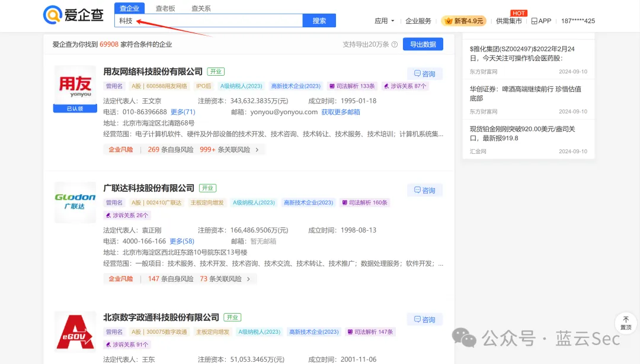The height and width of the screenshot is (364, 640).
Task: Click the A股 | 002410广联达 tag
Action: click(x=156, y=202)
